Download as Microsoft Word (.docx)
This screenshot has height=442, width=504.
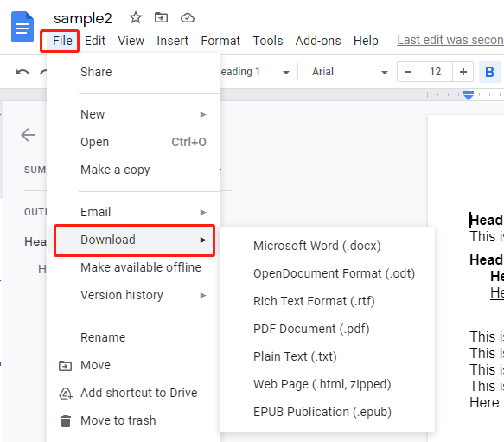(x=327, y=246)
